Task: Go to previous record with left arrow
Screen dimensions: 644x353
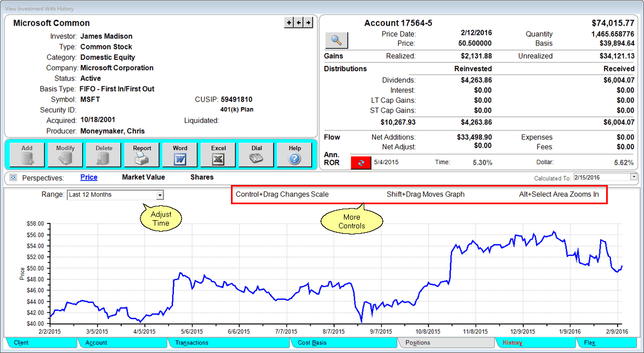Action: pos(298,23)
